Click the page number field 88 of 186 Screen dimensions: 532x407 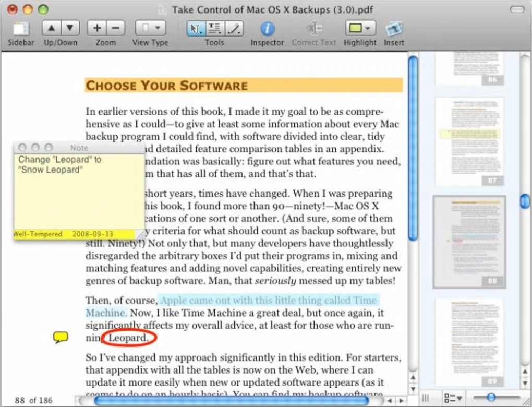33,400
